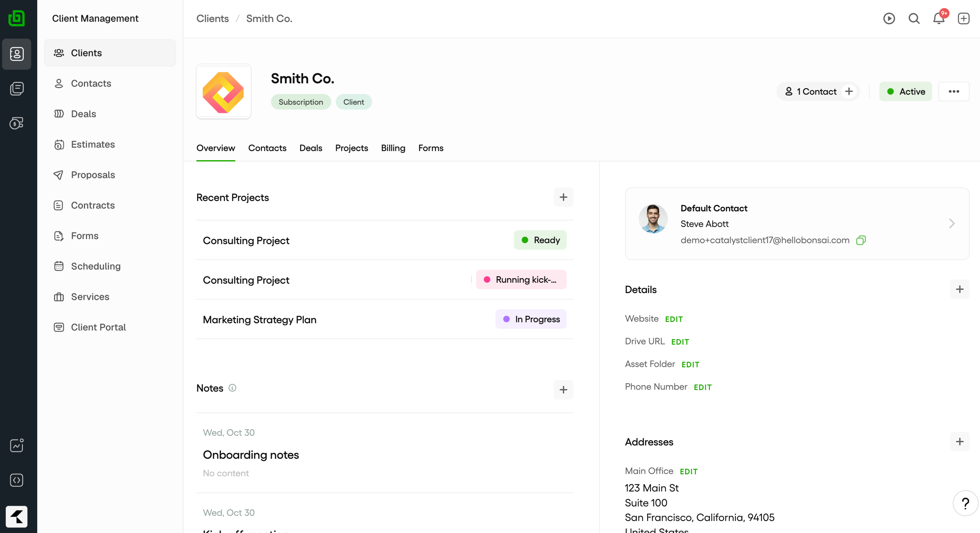This screenshot has height=533, width=980.
Task: Switch to the Projects tab
Action: pos(351,148)
